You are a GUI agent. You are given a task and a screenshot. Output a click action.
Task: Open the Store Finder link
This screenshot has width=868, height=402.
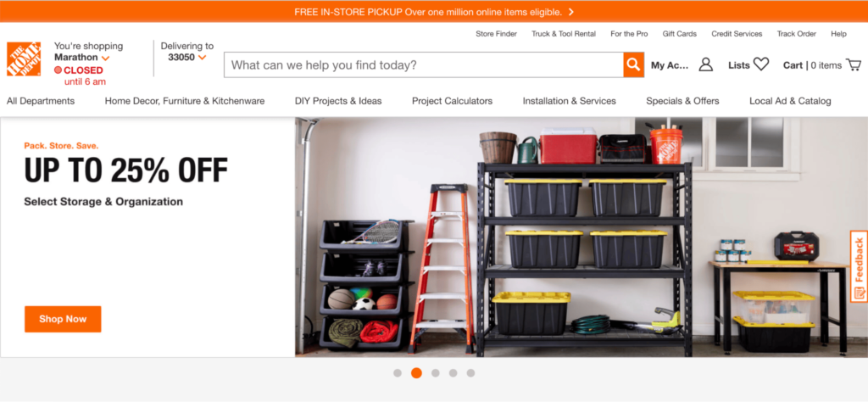pos(496,34)
